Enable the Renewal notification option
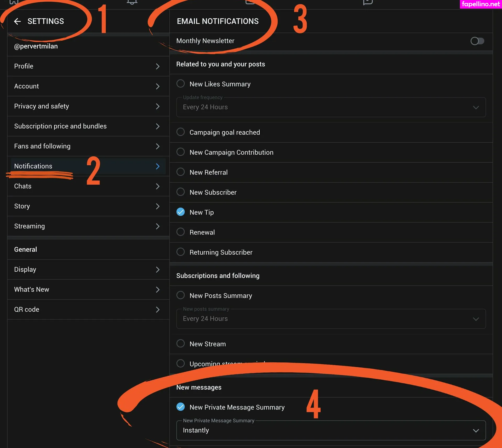 [x=180, y=232]
